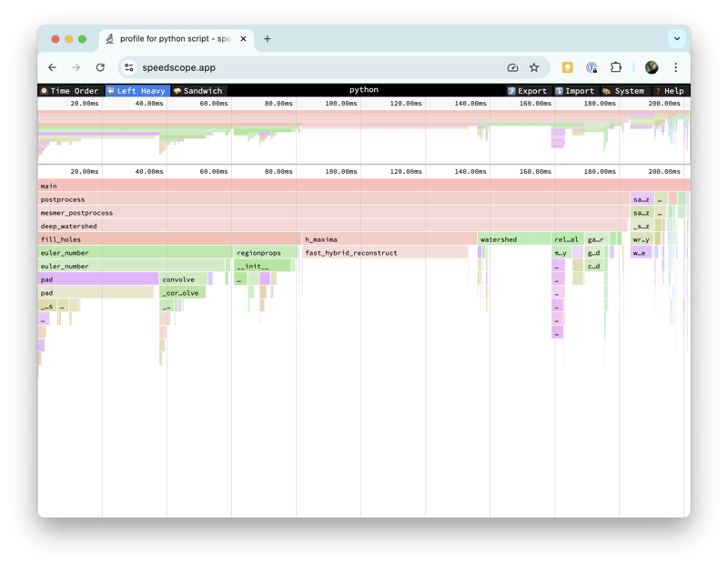Screen dimensions: 728x567
Task: Select the wr…y frame
Action: [642, 239]
